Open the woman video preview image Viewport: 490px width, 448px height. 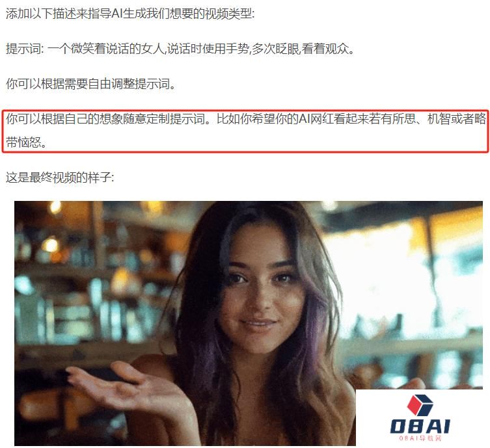point(249,323)
